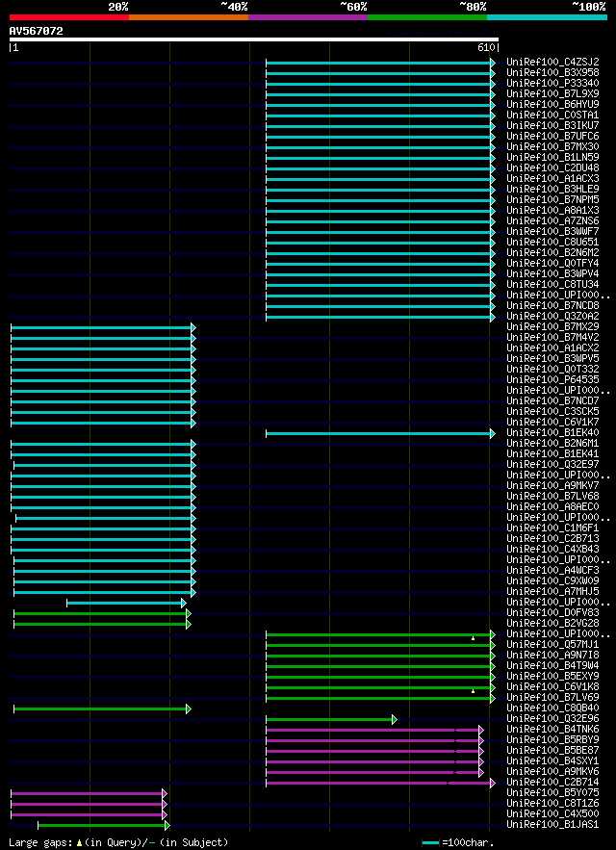The image size is (616, 850).
Task: Click the UniRef100_C8TU34 label
Action: 552,284
